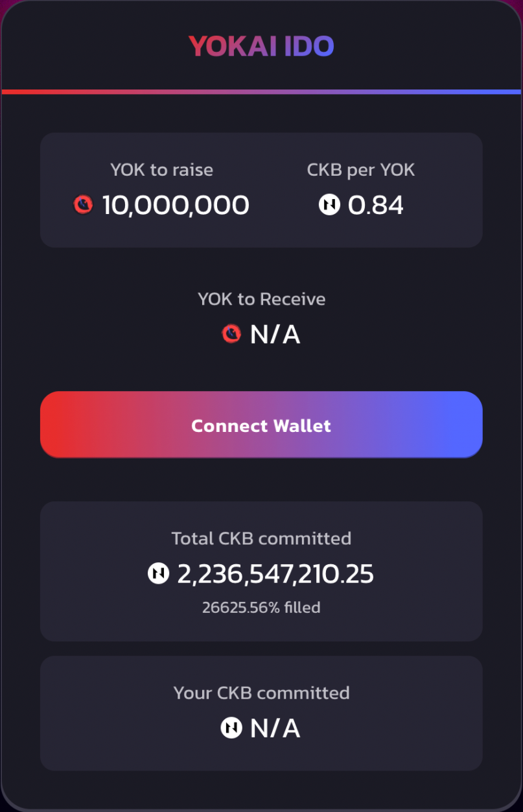This screenshot has height=812, width=523.
Task: Select the 2,236,547,210.25 total committed amount
Action: click(x=275, y=574)
